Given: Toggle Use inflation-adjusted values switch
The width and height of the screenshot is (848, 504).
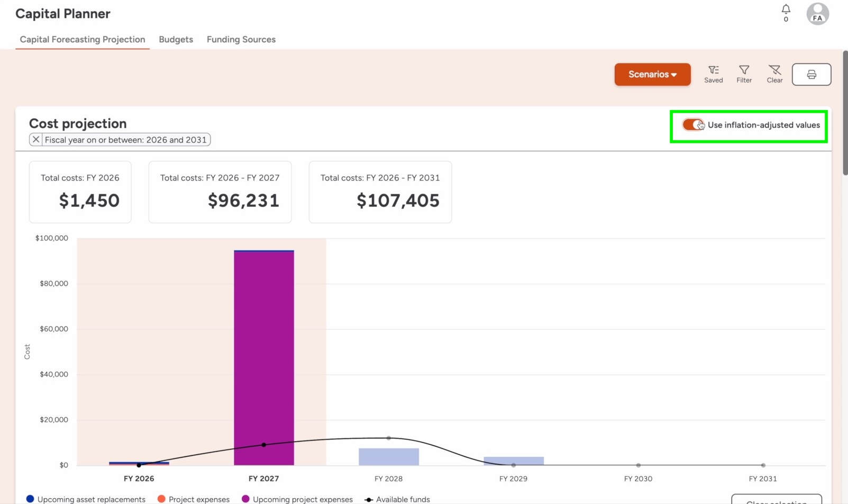Looking at the screenshot, I should [693, 125].
